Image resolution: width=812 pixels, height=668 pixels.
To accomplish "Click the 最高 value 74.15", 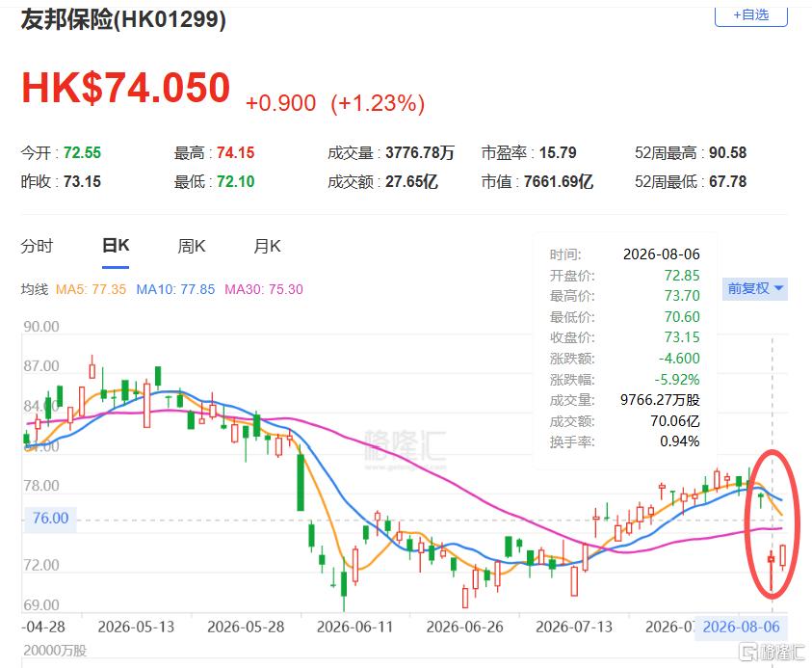I will (x=236, y=153).
